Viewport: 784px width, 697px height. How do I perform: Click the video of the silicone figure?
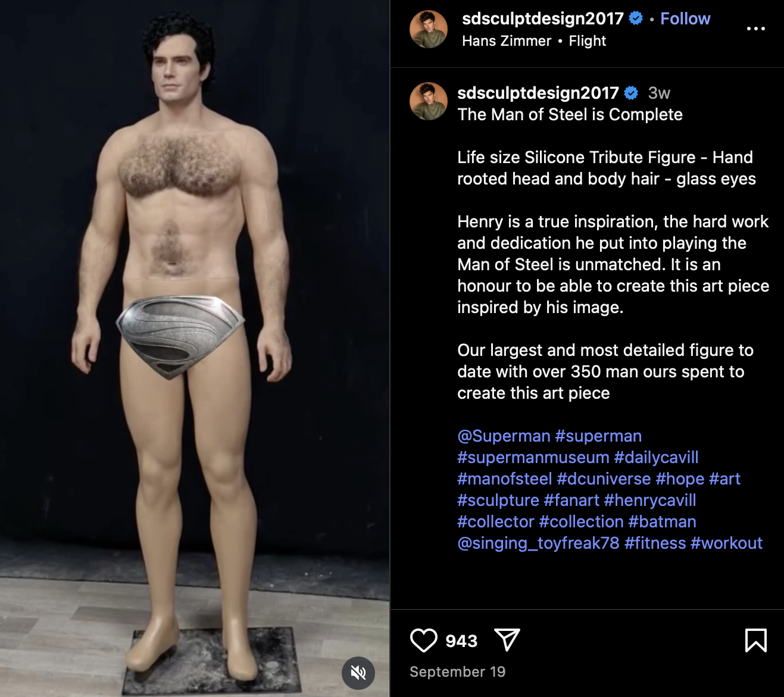195,348
